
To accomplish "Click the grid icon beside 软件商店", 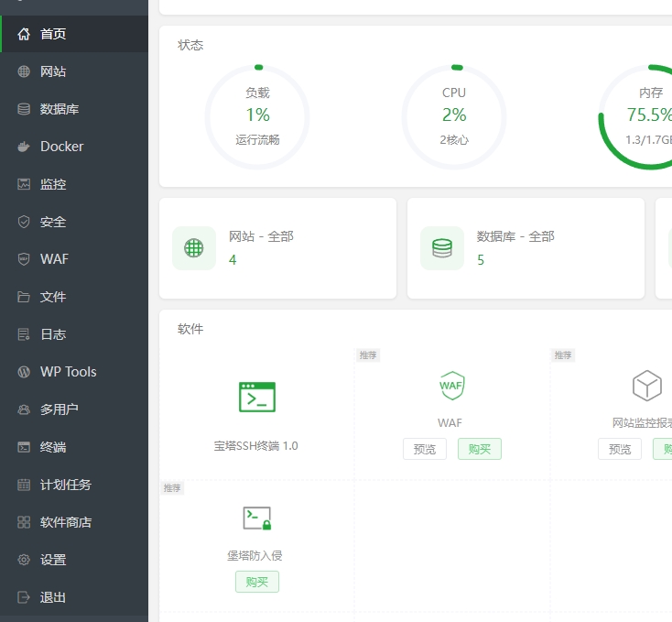I will coord(24,522).
